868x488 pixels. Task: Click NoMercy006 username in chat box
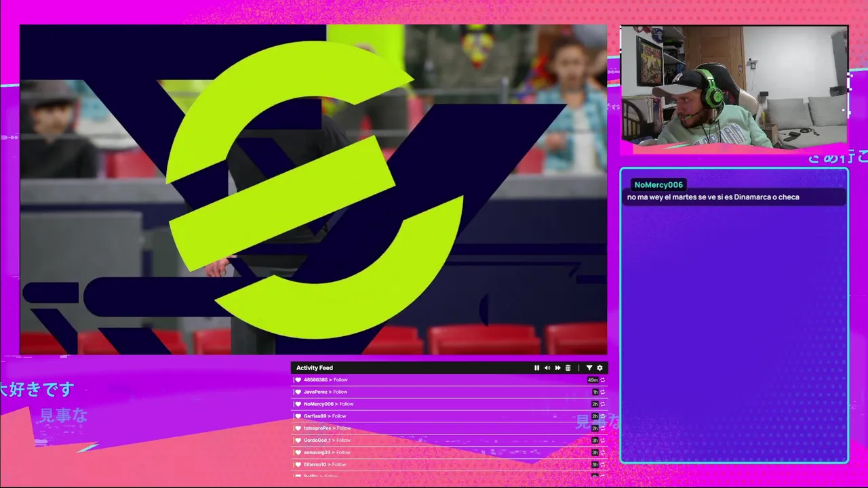pos(658,185)
